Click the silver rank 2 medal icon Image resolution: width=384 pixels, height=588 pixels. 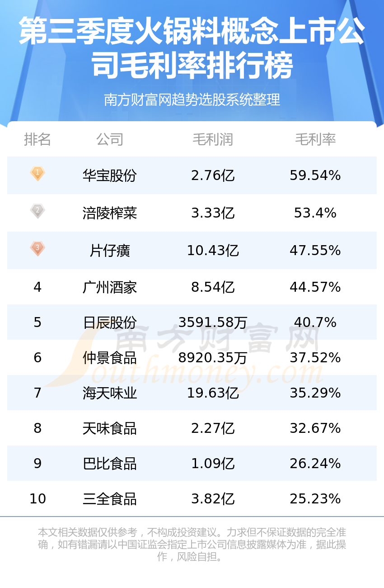tap(37, 211)
